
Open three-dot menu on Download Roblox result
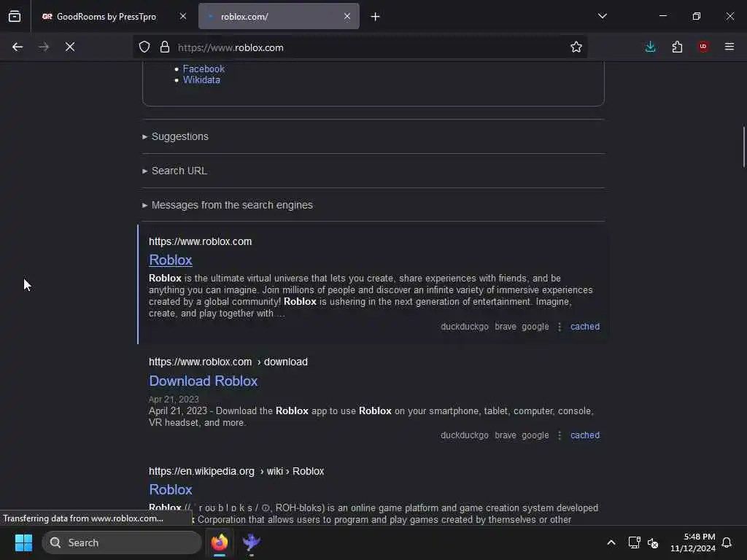[560, 435]
